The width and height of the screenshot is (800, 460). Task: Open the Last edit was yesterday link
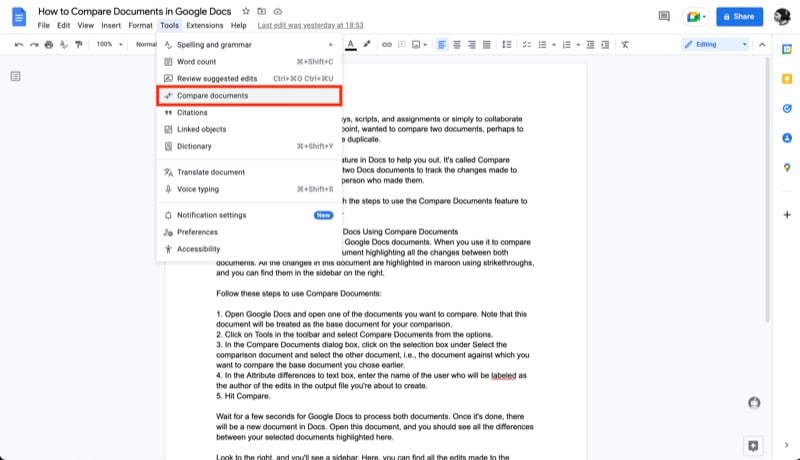coord(310,25)
